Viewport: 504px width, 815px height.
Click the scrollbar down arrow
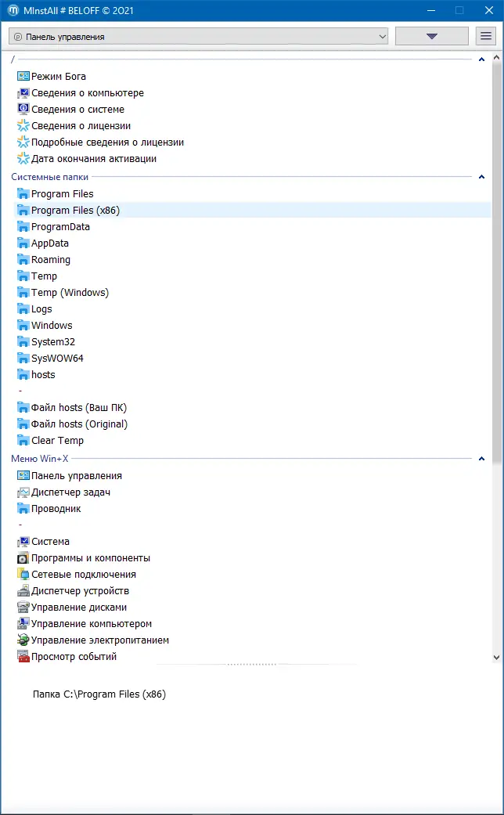497,658
